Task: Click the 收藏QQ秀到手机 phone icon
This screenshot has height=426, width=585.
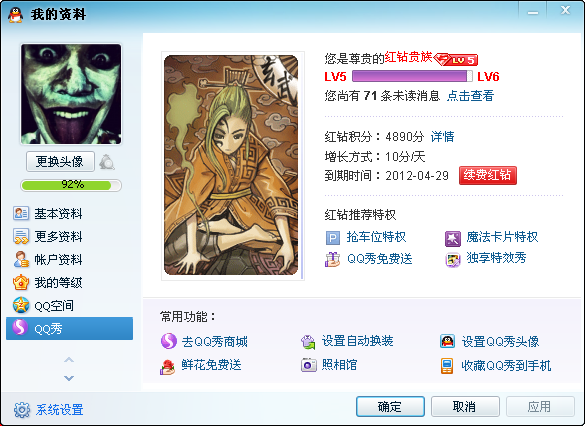Action: pos(447,366)
